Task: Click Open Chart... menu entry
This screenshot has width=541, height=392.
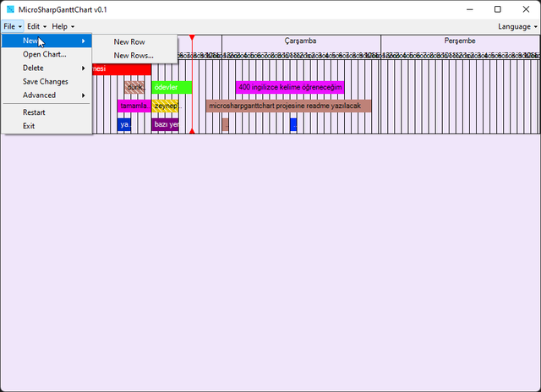Action: (x=44, y=54)
